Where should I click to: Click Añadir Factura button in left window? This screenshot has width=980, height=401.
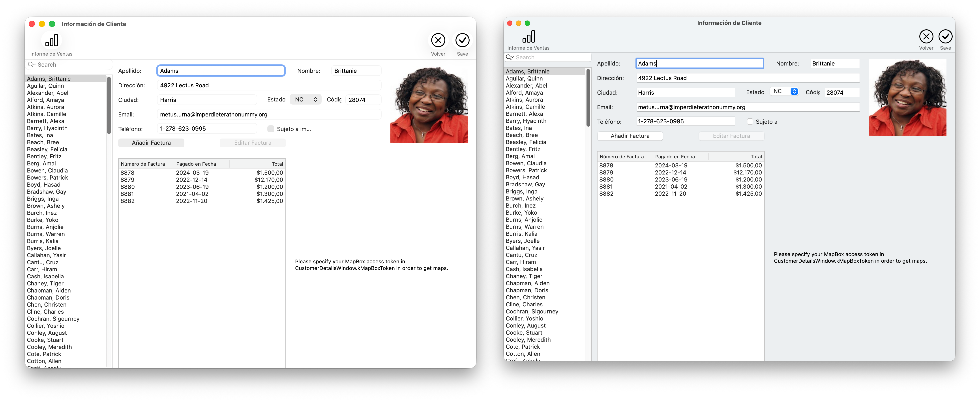[151, 143]
